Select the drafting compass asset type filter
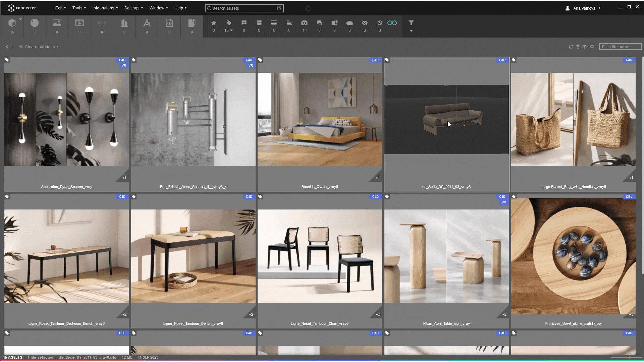 [147, 23]
